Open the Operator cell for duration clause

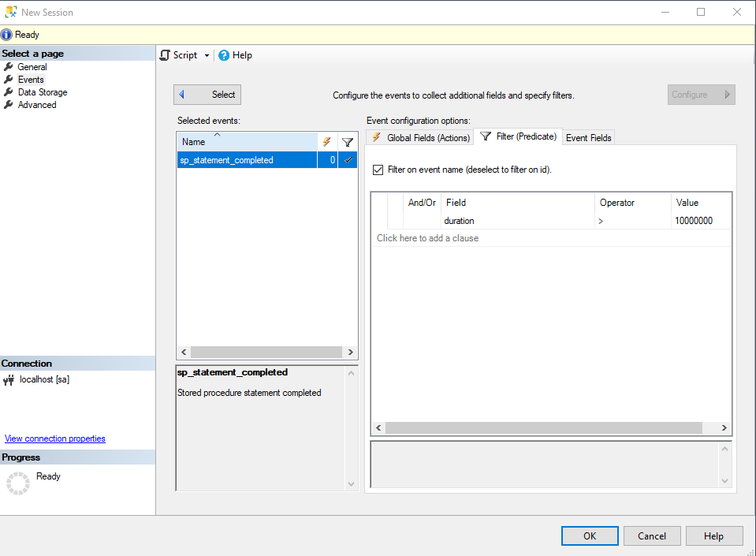pyautogui.click(x=632, y=221)
